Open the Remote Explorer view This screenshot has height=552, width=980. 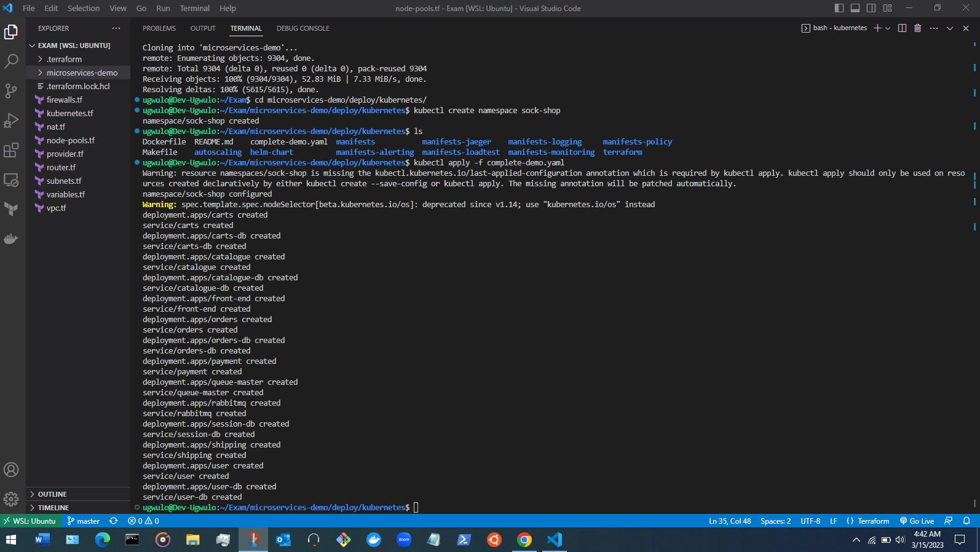click(x=11, y=179)
